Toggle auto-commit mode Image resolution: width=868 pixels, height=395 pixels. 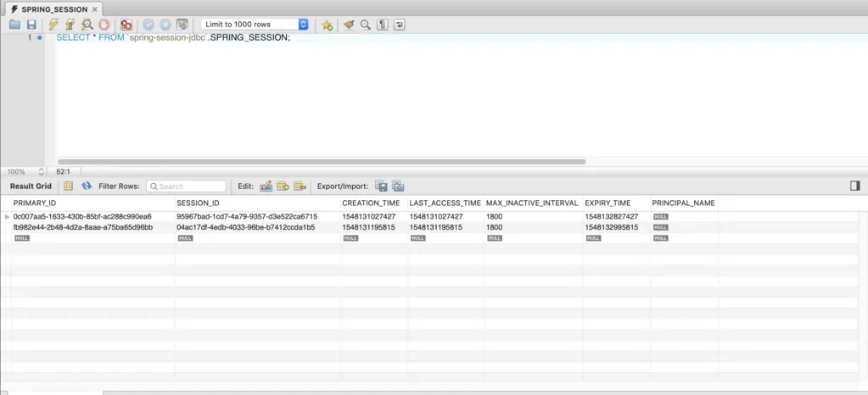pyautogui.click(x=182, y=25)
